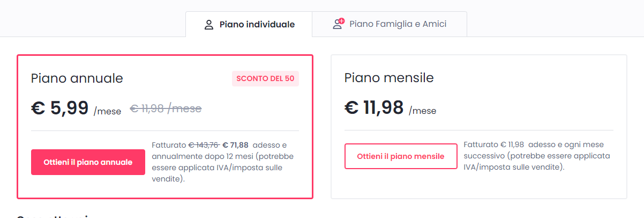
Task: Click the crossed-out € 143,76 billed amount
Action: [x=204, y=145]
